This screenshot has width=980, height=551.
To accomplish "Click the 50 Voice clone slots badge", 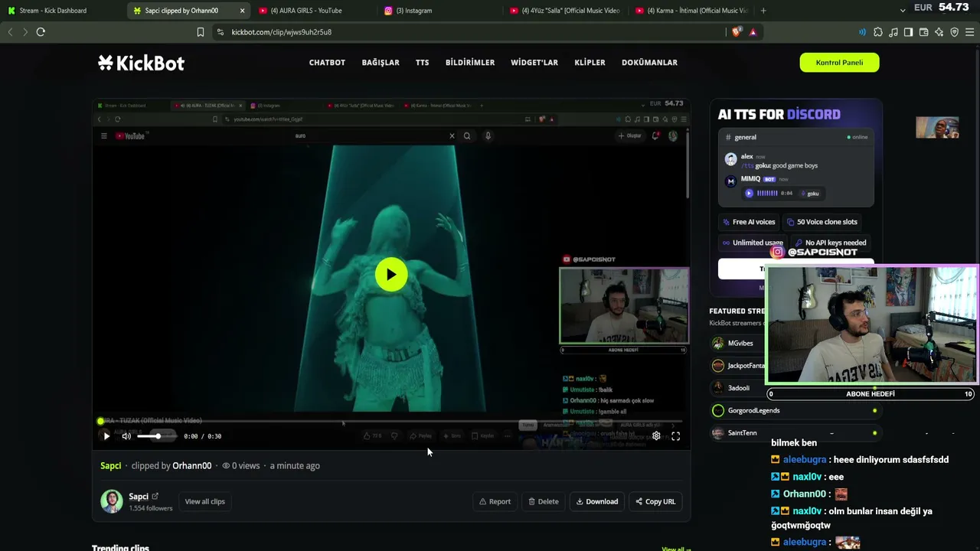I will click(822, 222).
